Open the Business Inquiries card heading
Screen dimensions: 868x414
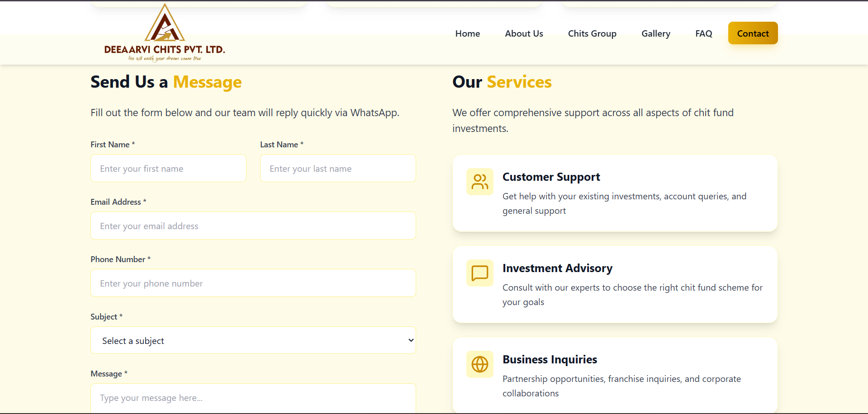tap(550, 360)
